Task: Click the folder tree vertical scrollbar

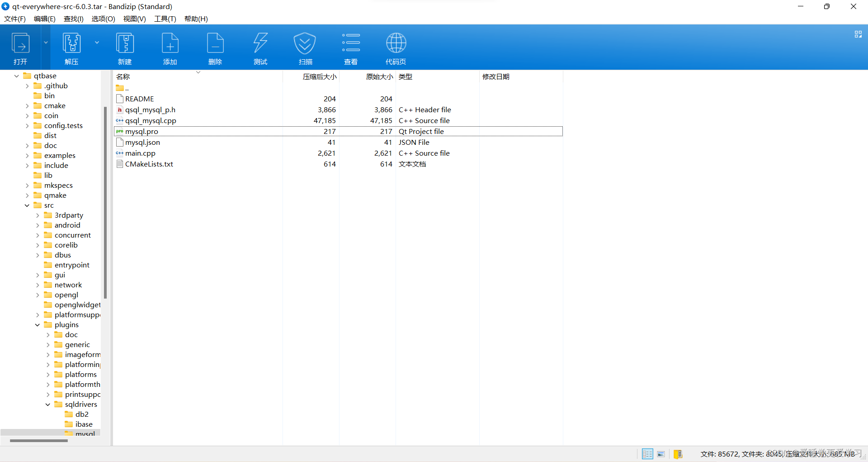Action: (105, 202)
